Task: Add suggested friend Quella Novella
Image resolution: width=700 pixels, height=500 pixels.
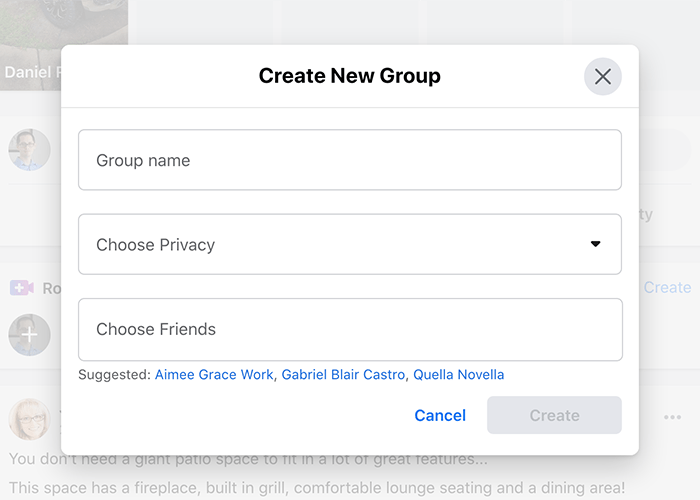Action: (x=458, y=375)
